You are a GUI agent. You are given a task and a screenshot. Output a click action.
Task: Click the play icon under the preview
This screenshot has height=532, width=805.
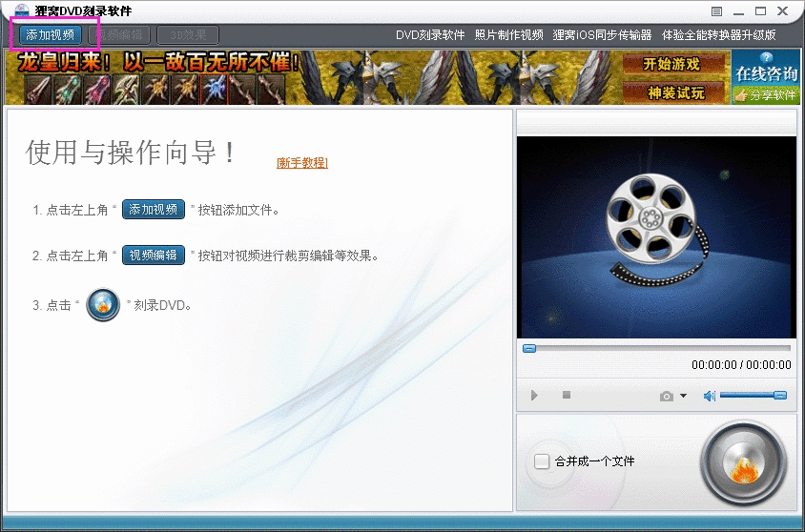[x=534, y=395]
